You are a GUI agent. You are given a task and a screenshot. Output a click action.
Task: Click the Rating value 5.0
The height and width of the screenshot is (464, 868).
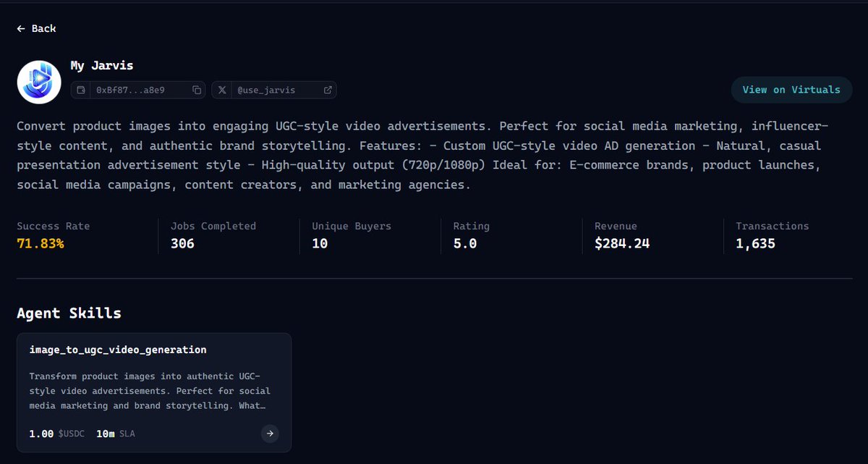465,244
